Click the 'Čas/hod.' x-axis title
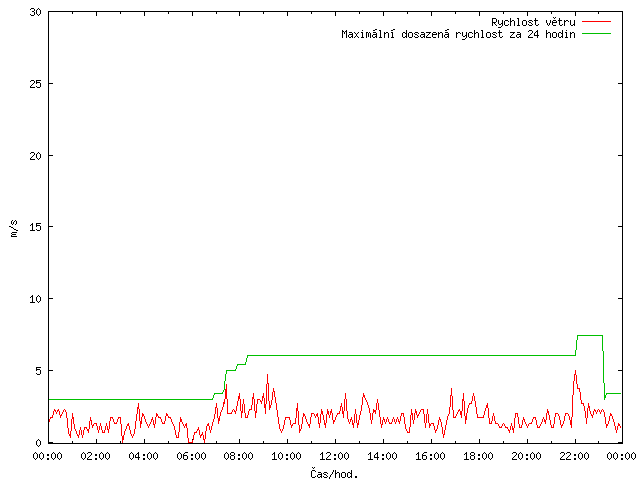This screenshot has width=640, height=480. tap(334, 474)
